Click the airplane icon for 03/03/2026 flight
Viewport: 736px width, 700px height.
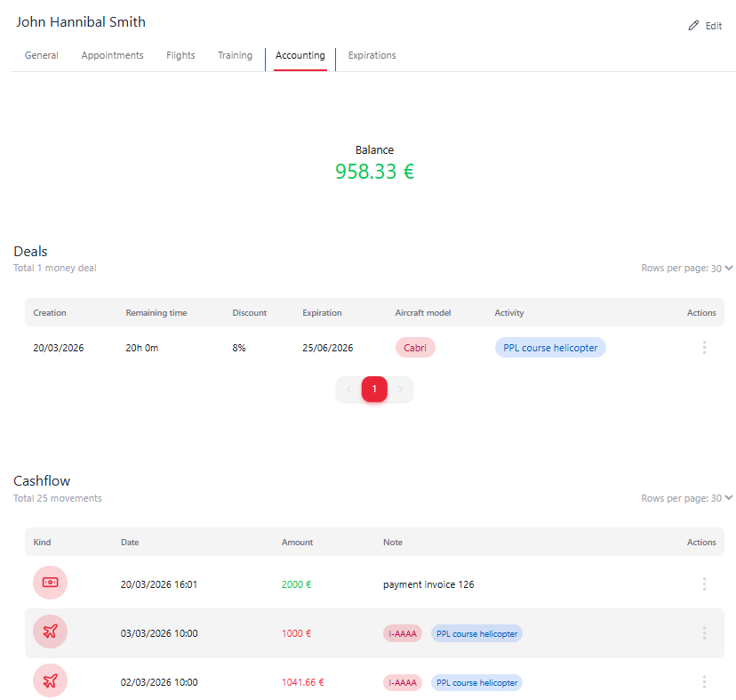click(50, 632)
